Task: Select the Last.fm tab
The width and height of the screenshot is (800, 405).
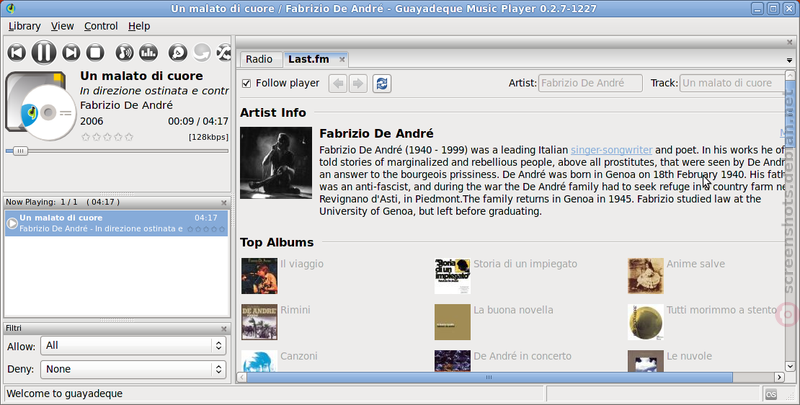Action: tap(309, 59)
